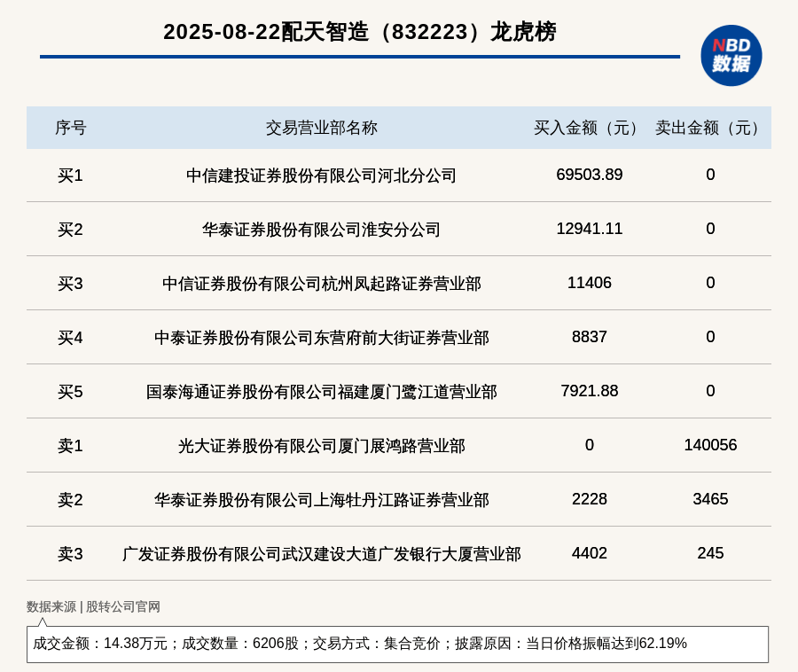798x672 pixels.
Task: Select 国泰海通证券福建厦门鹭江道营业部 name
Action: (x=321, y=392)
